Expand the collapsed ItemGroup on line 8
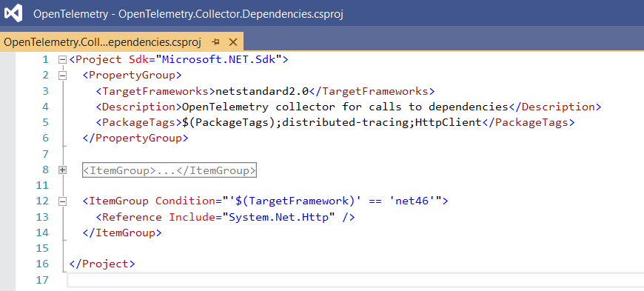The height and width of the screenshot is (291, 644). pyautogui.click(x=62, y=170)
